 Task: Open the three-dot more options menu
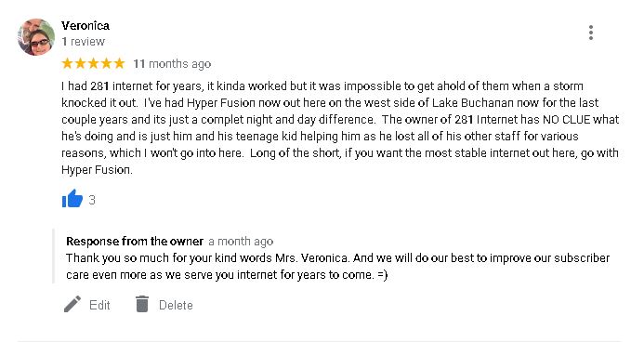pyautogui.click(x=591, y=33)
